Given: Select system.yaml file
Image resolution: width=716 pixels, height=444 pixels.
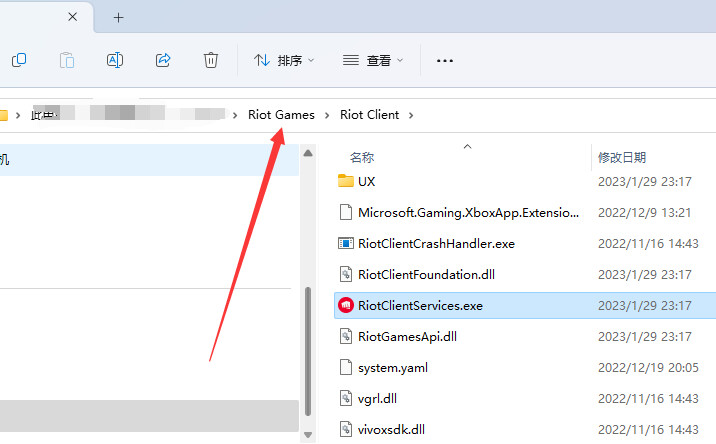Looking at the screenshot, I should [393, 368].
